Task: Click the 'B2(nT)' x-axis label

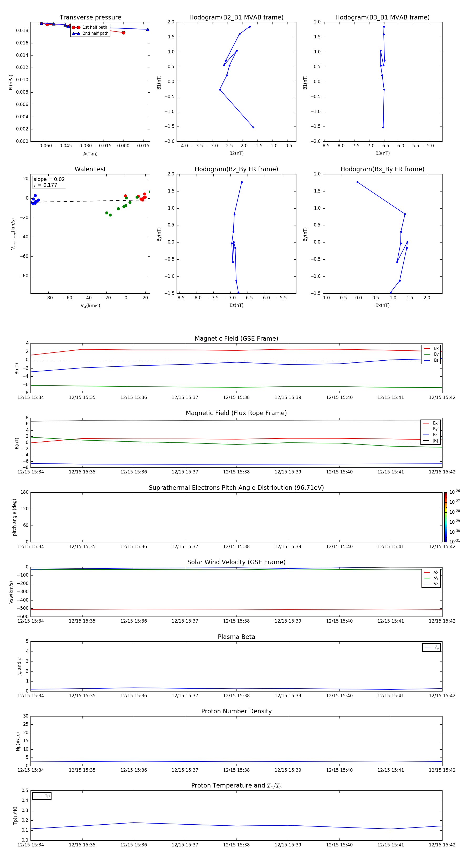Action: [x=236, y=153]
